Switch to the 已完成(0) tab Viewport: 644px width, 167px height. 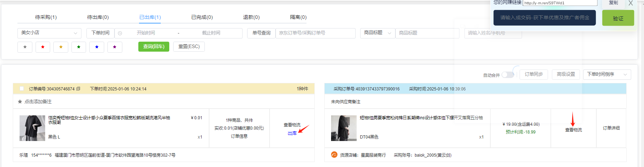202,17
